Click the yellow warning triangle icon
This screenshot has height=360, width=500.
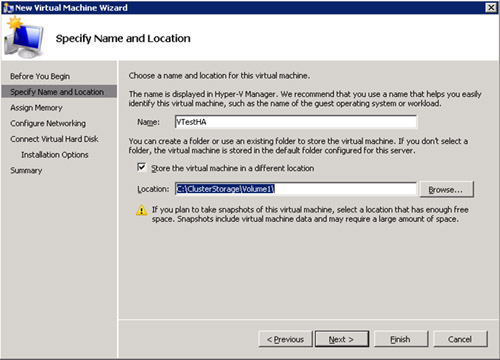click(142, 210)
